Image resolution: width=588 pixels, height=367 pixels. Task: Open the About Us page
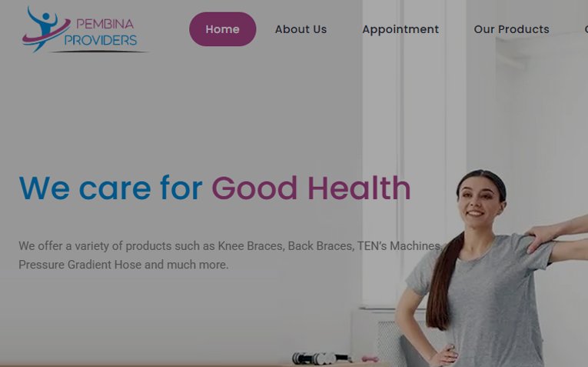[301, 29]
